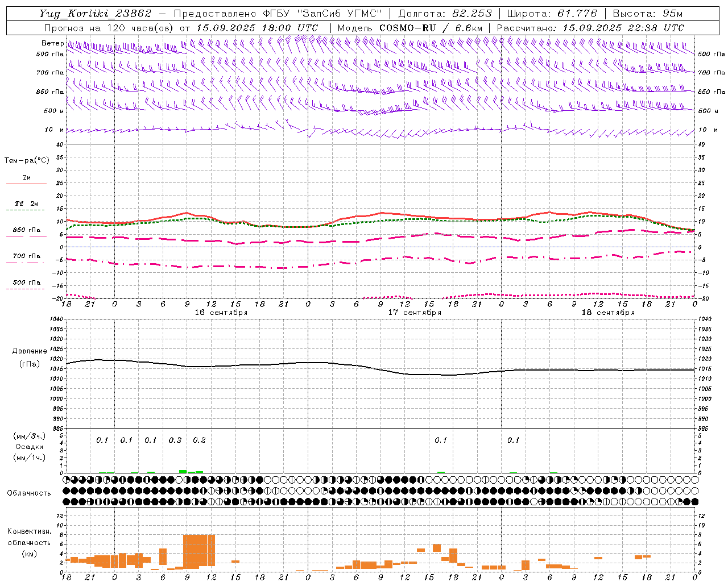Click the "Облачность" cloud cover label
The height and width of the screenshot is (582, 728).
[29, 493]
